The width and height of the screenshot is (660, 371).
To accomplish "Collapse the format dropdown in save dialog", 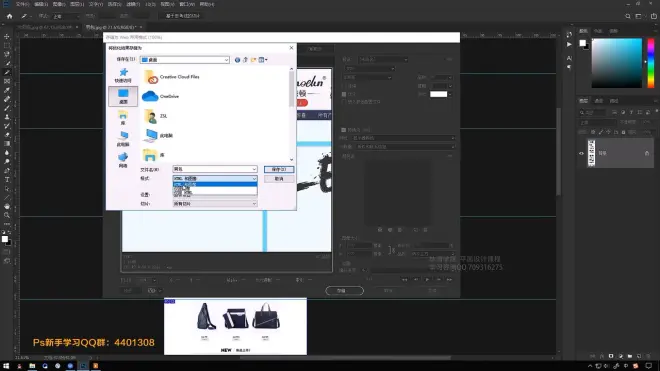I will [254, 179].
